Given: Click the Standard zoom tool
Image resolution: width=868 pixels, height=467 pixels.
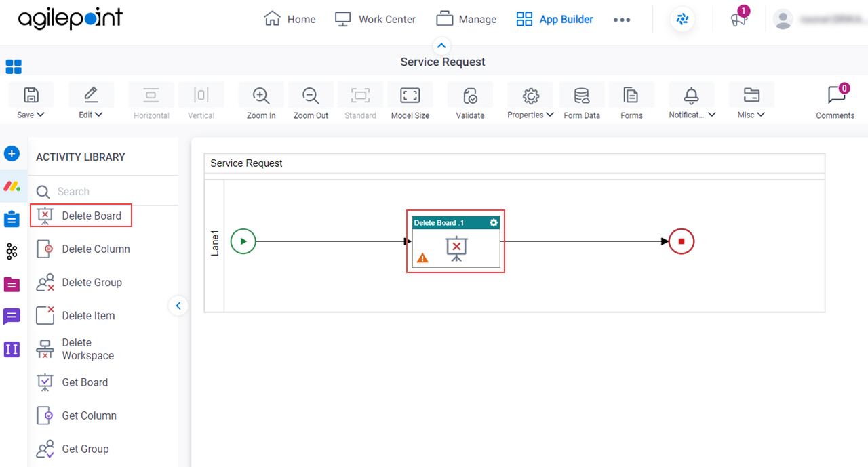Looking at the screenshot, I should coord(360,102).
